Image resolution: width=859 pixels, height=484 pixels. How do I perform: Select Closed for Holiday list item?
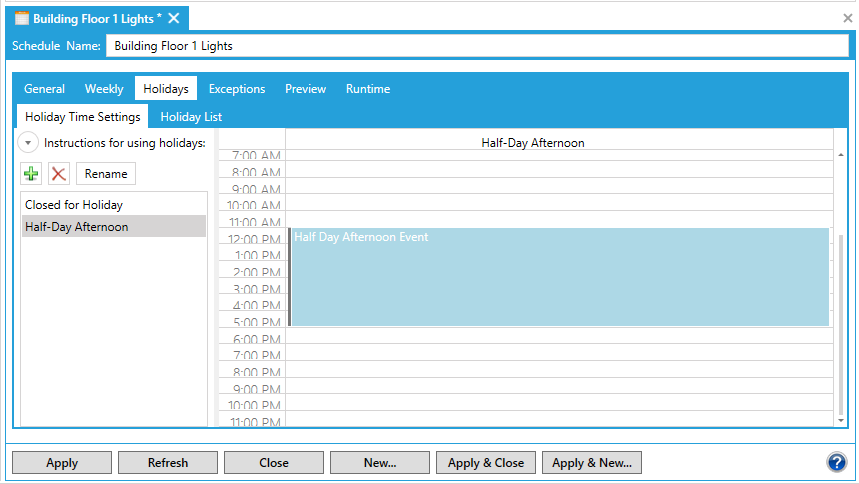(x=74, y=205)
